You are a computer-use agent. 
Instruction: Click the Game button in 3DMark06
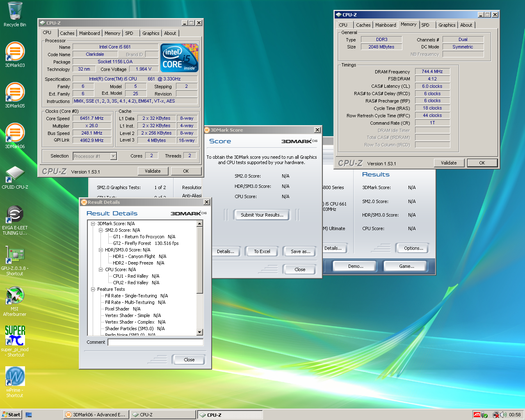click(406, 266)
